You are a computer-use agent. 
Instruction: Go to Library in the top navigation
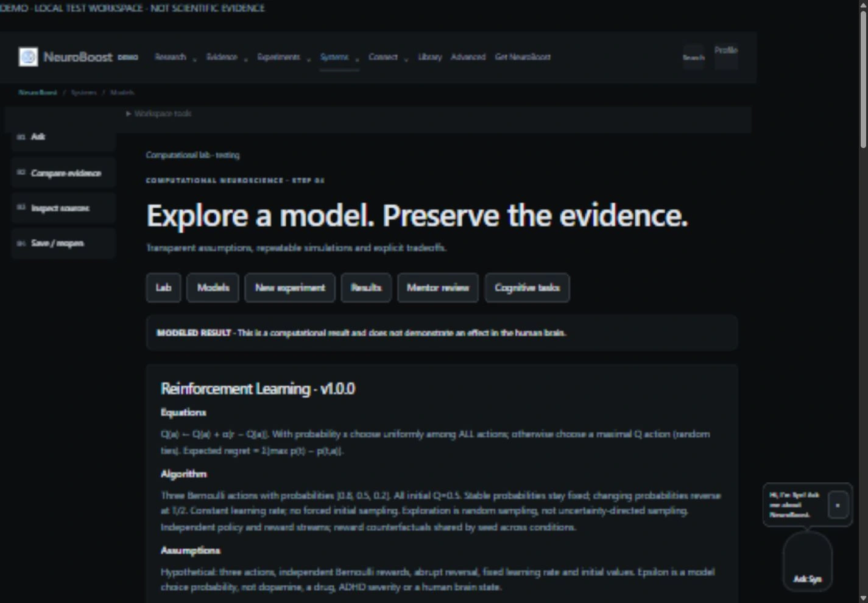pyautogui.click(x=429, y=57)
